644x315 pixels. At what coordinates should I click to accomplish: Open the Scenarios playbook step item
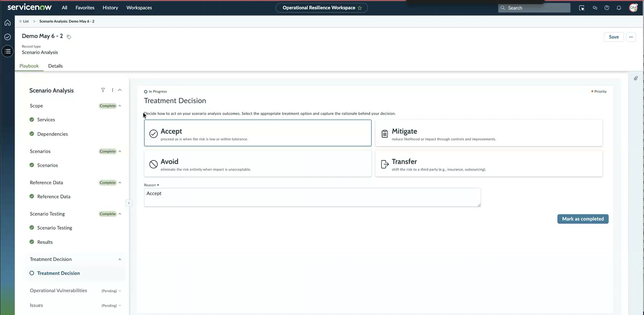click(x=47, y=165)
